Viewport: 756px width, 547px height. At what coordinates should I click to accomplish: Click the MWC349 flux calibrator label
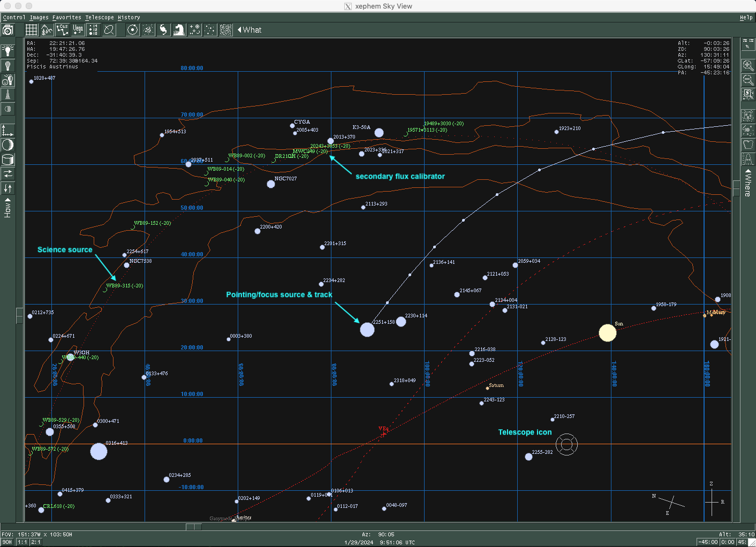(310, 151)
